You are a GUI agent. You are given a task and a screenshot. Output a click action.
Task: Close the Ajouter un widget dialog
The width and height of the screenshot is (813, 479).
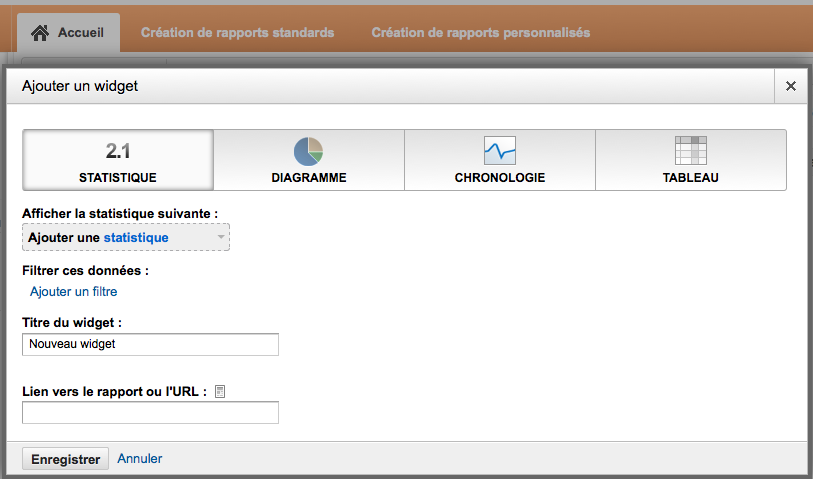coord(791,86)
